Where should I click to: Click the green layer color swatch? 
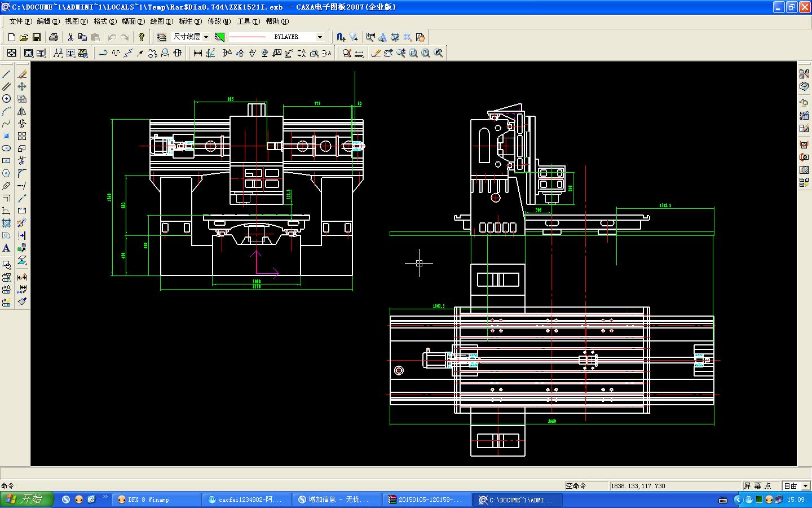click(220, 37)
